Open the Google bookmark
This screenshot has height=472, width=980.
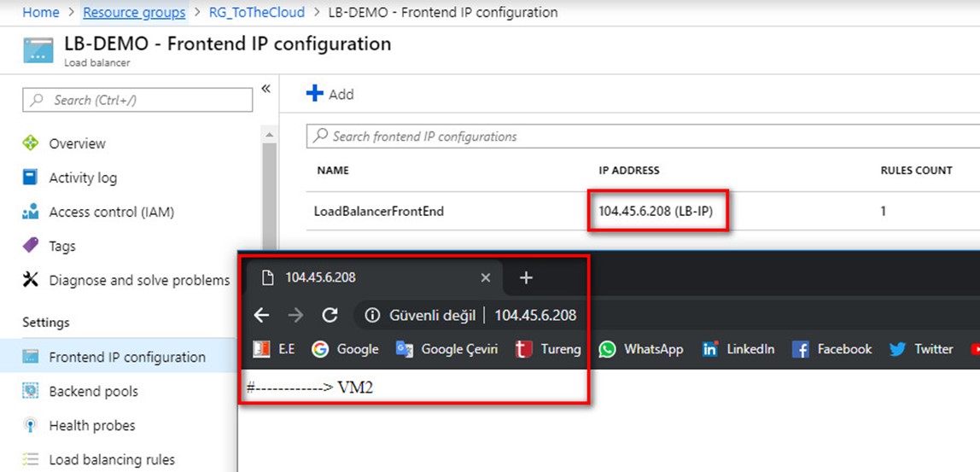(x=345, y=349)
